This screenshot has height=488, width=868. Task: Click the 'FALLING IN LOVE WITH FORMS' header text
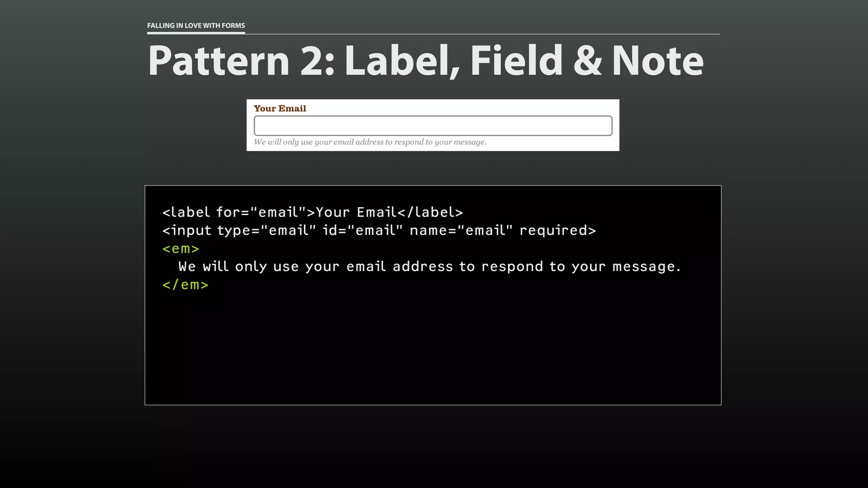[x=196, y=25]
